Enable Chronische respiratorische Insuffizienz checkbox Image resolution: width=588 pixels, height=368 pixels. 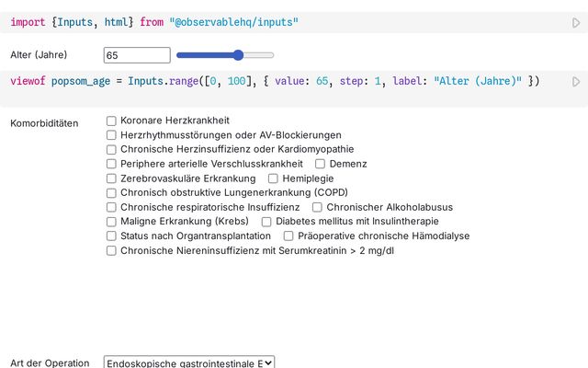(111, 207)
